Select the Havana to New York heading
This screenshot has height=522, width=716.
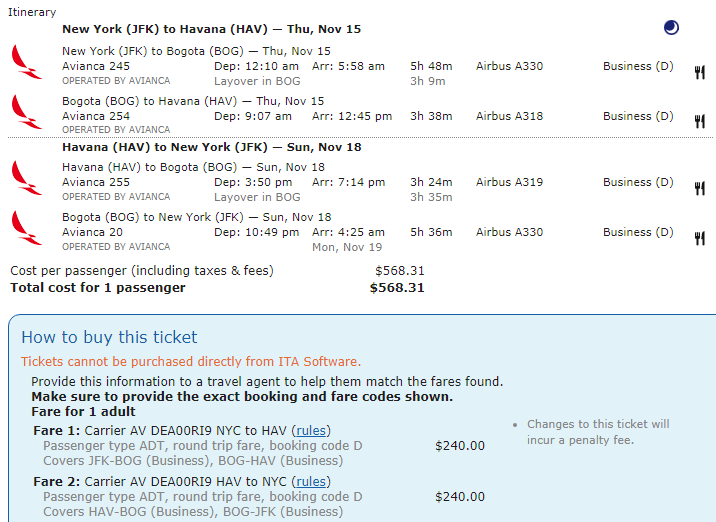pyautogui.click(x=211, y=147)
